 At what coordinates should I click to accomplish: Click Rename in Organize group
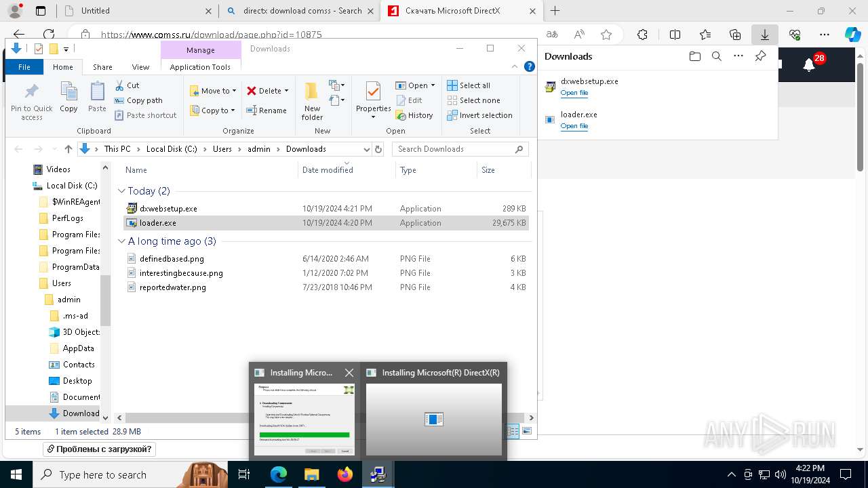pyautogui.click(x=267, y=110)
